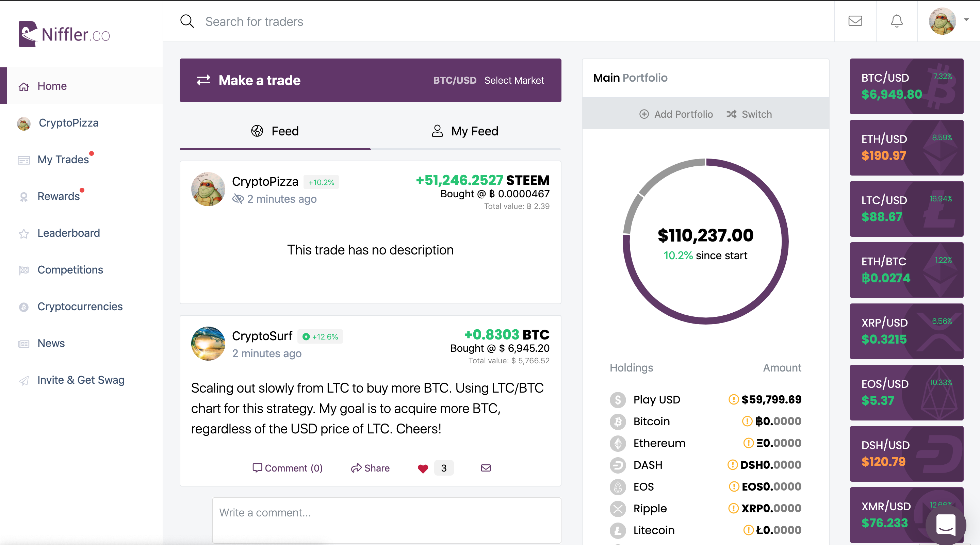Open the EOS/USD ticker card
The width and height of the screenshot is (980, 545).
[906, 393]
